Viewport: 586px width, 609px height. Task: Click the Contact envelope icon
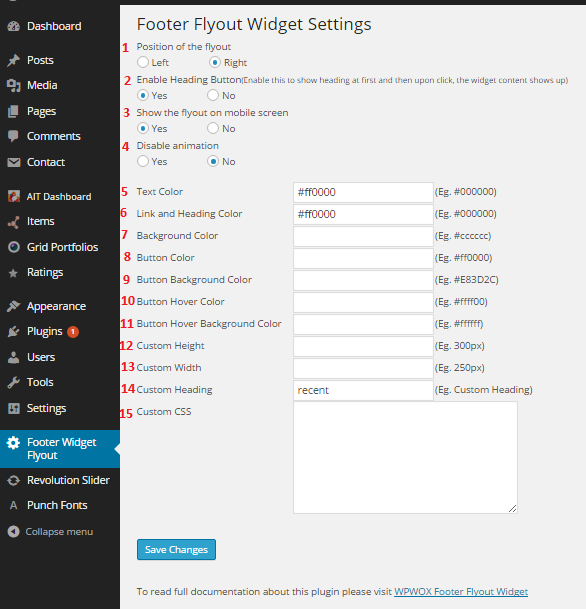[14, 162]
